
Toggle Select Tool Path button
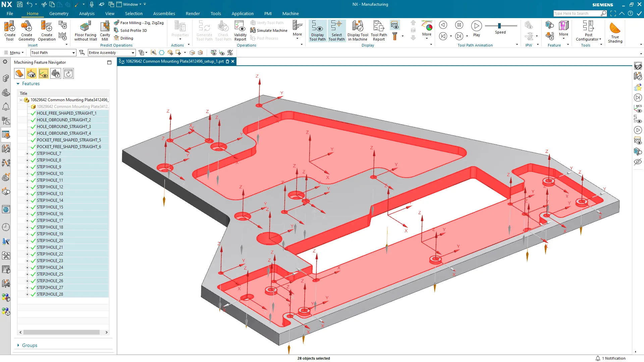(336, 26)
